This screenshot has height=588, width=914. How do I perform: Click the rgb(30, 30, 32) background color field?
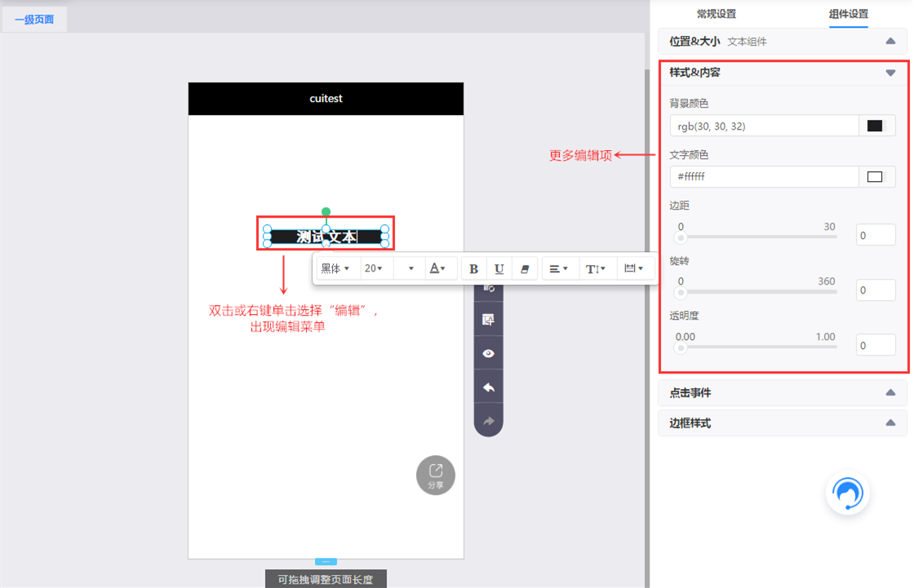[764, 126]
